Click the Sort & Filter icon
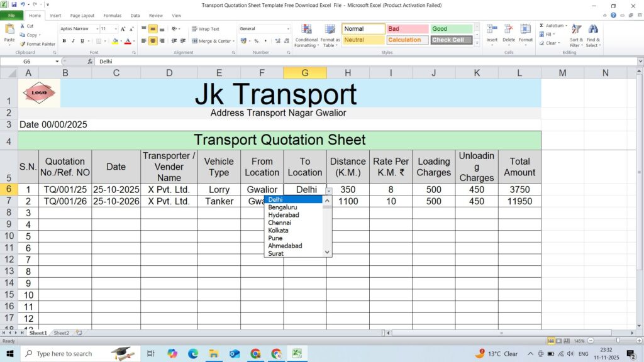 (x=576, y=30)
